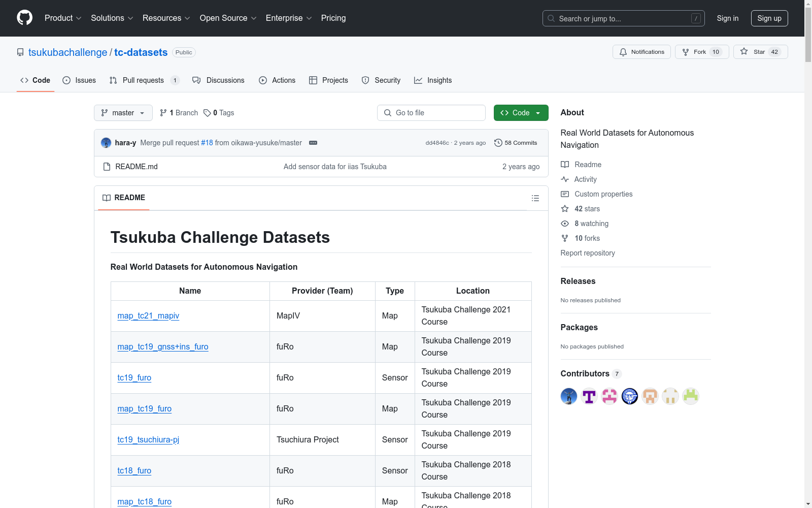
Task: Open the Releases heading link
Action: point(578,281)
